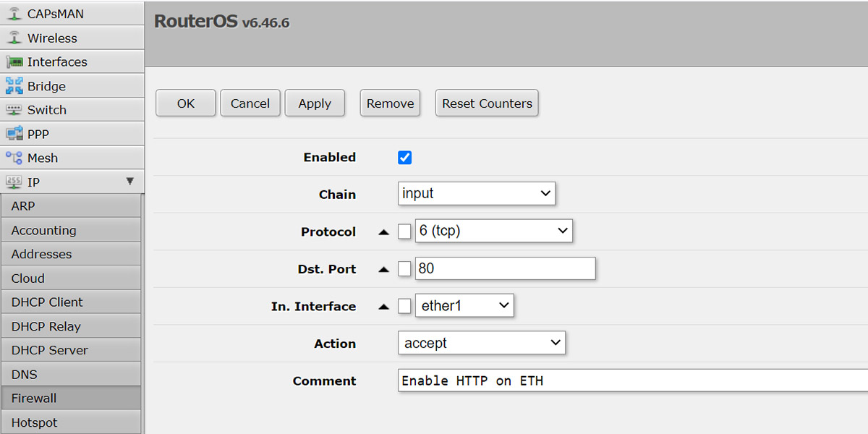Click the IP 255 icon

point(14,182)
